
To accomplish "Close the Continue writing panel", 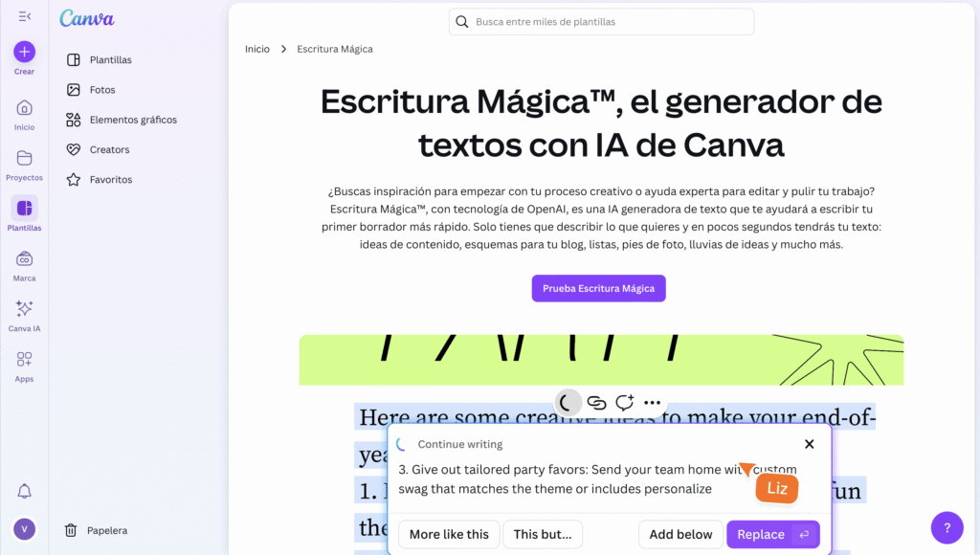I will 810,444.
